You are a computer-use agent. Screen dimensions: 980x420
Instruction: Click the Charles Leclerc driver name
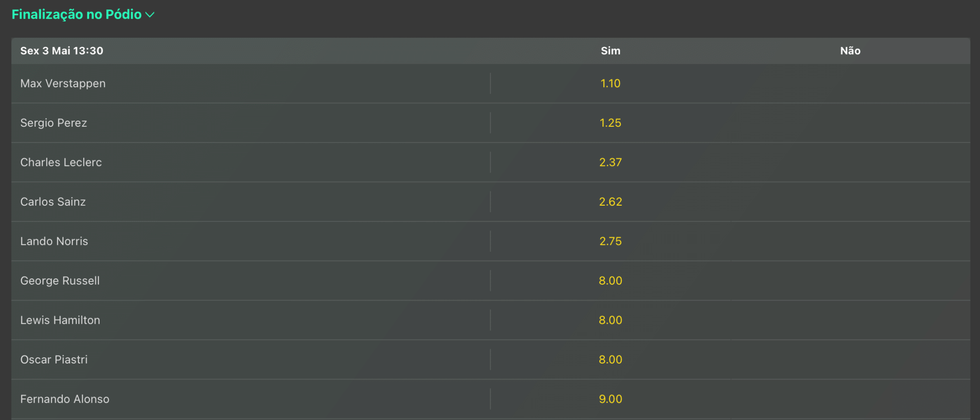pyautogui.click(x=61, y=162)
